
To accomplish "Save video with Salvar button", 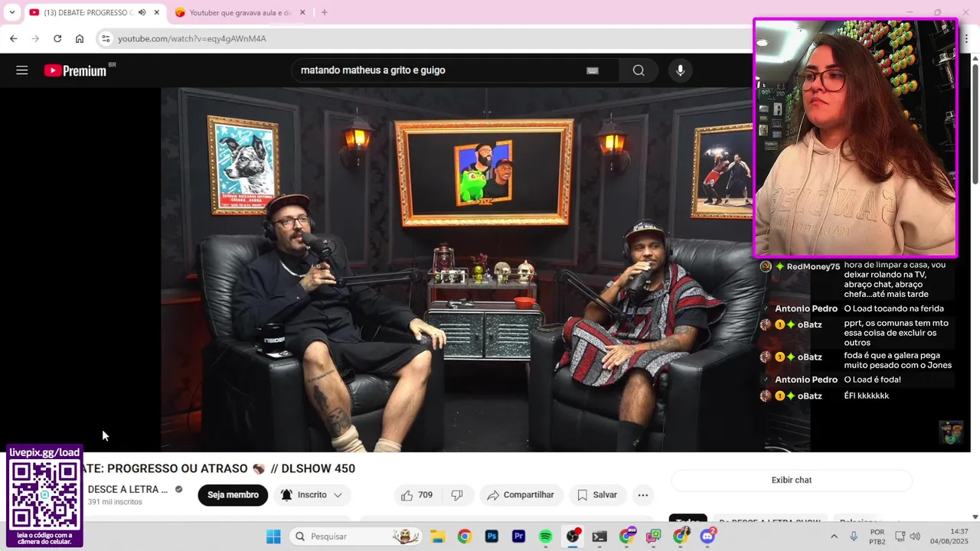I will (x=597, y=495).
